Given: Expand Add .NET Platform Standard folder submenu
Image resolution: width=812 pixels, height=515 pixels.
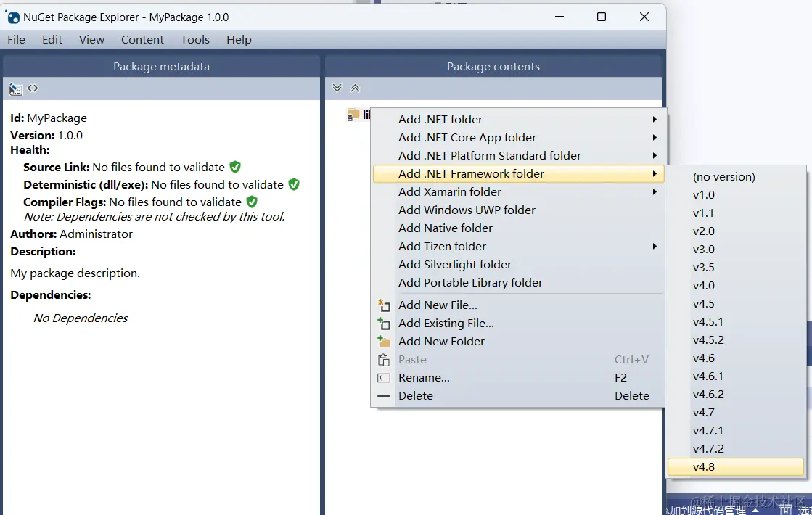Looking at the screenshot, I should coord(518,156).
